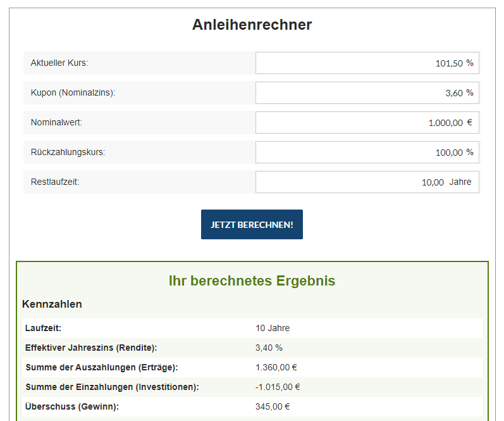Click the Aktueller Kurs input field

click(x=367, y=63)
